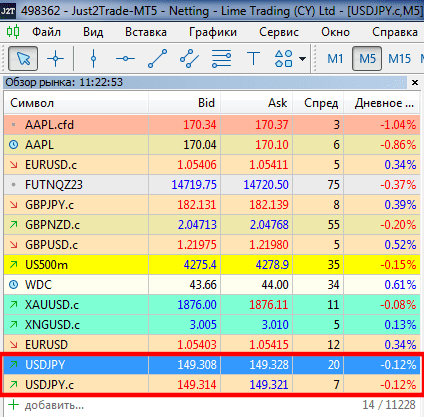Screen dimensions: 424x417
Task: Click the chart icon in menu bar
Action: pos(13,32)
